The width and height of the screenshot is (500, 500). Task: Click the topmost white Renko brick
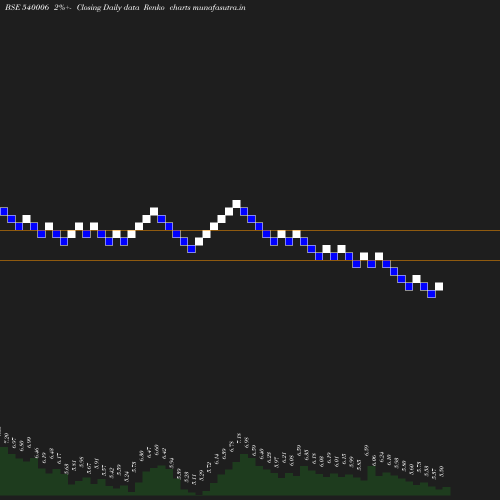coord(236,204)
